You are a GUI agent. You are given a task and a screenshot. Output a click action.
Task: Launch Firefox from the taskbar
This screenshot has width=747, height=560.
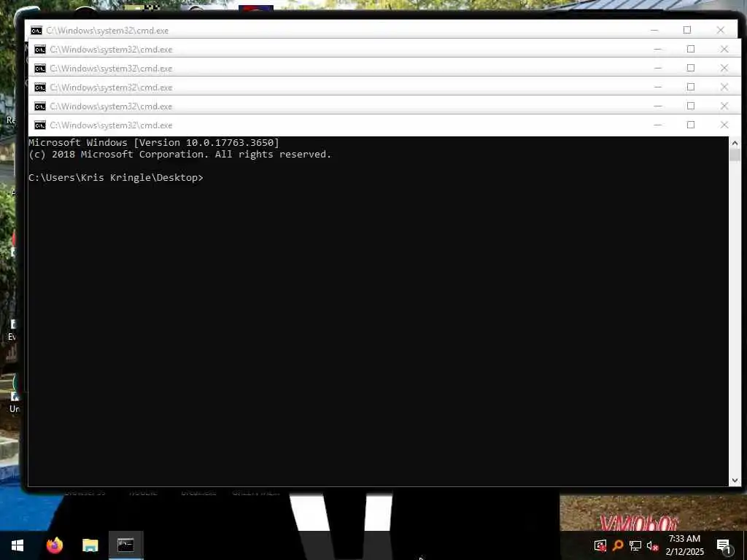(x=55, y=545)
